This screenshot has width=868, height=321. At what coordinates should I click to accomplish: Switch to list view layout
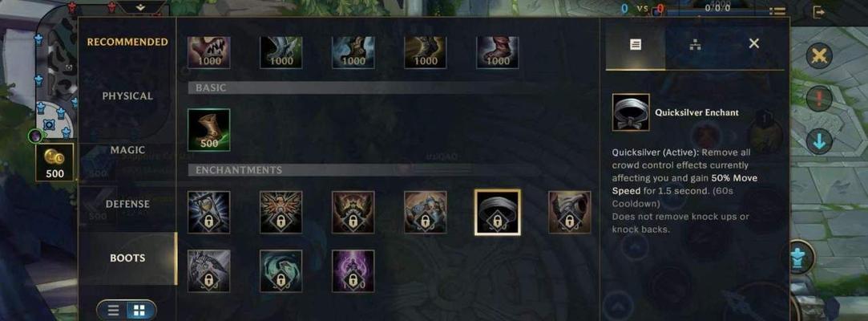(113, 311)
